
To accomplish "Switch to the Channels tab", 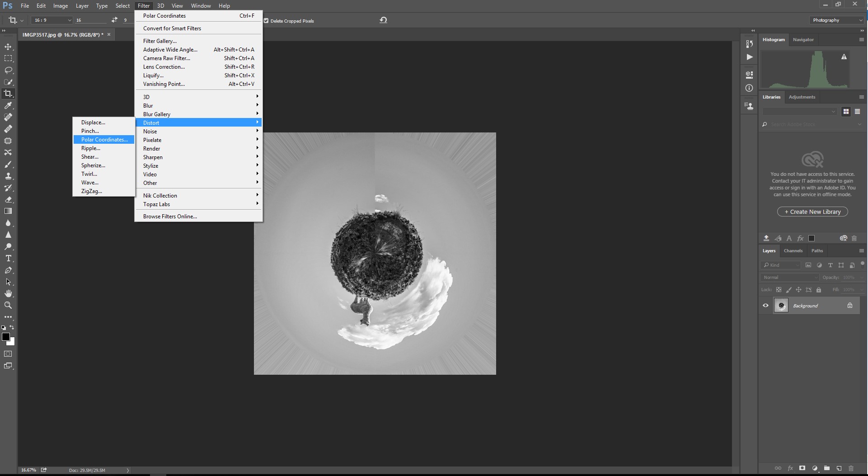I will pyautogui.click(x=793, y=251).
